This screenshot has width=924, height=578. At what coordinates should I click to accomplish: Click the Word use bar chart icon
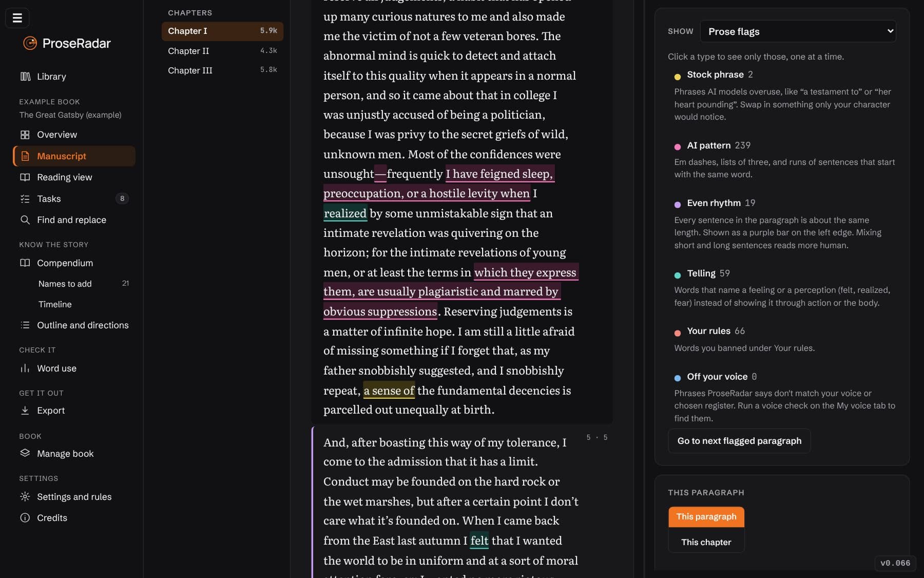(x=25, y=368)
